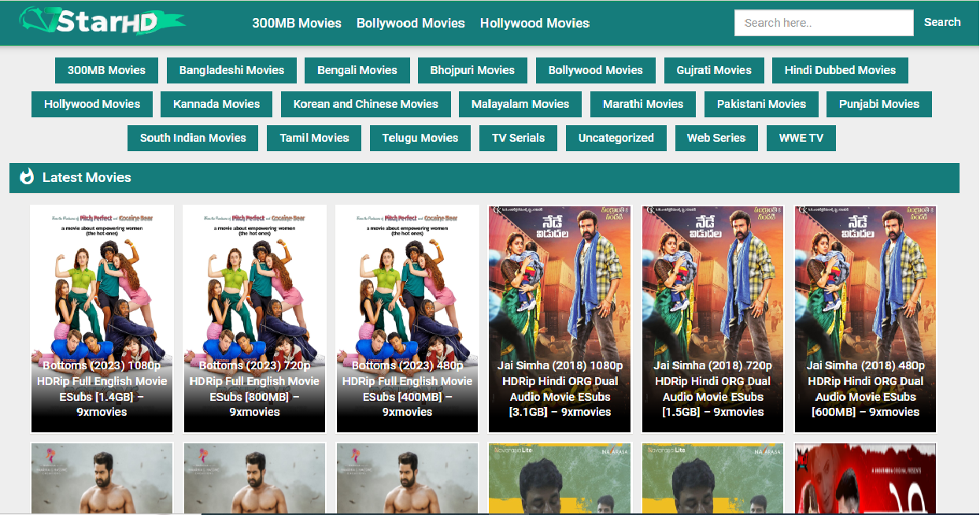Go to the Tamil Movies category
Image resolution: width=980 pixels, height=515 pixels.
click(314, 138)
